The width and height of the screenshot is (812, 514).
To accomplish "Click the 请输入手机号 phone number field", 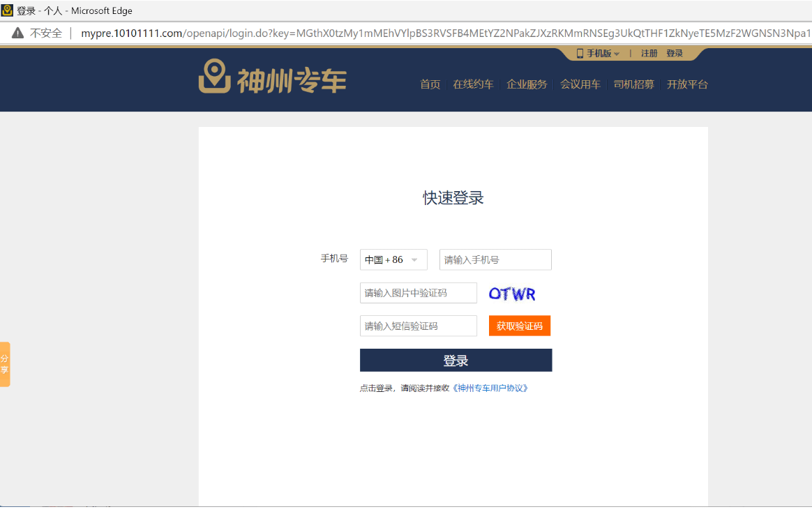I will coord(495,259).
